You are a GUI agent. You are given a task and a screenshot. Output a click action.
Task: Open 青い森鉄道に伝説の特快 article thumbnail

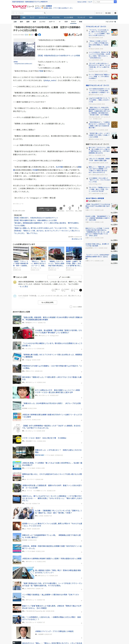(x=23, y=573)
